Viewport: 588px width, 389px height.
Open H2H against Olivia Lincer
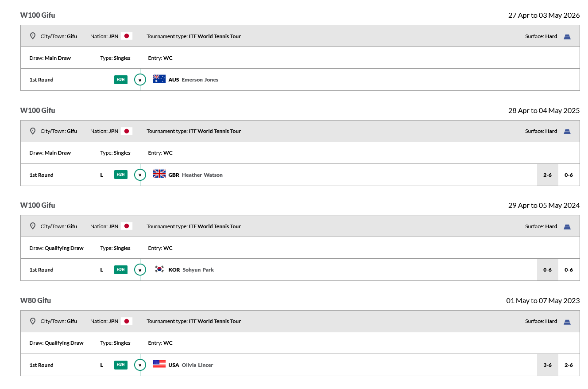pyautogui.click(x=120, y=365)
